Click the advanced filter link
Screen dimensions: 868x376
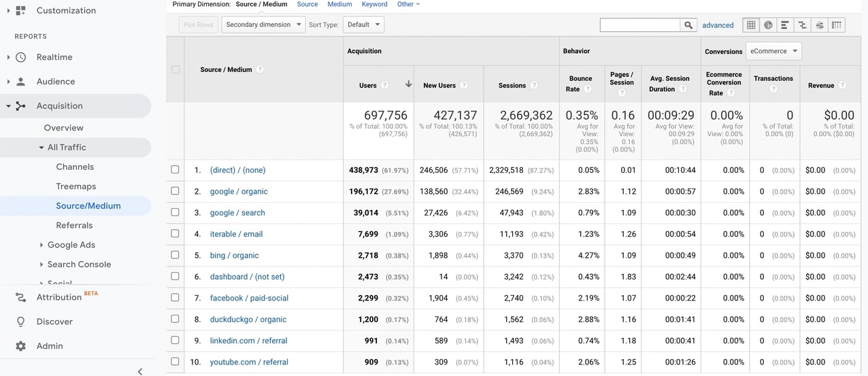[718, 25]
